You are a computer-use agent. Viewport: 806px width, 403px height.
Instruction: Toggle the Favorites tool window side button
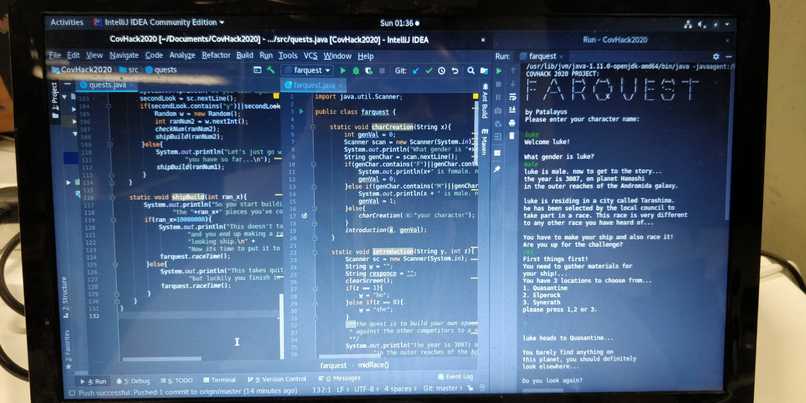click(68, 349)
